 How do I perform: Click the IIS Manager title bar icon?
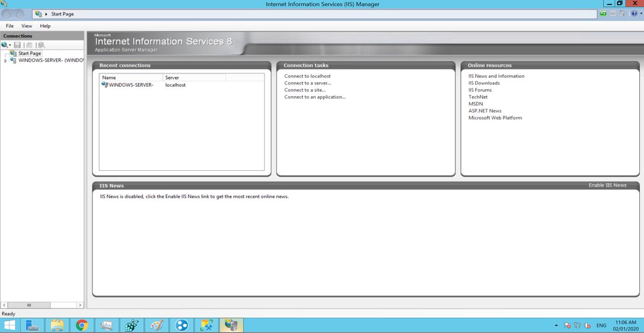tap(4, 4)
